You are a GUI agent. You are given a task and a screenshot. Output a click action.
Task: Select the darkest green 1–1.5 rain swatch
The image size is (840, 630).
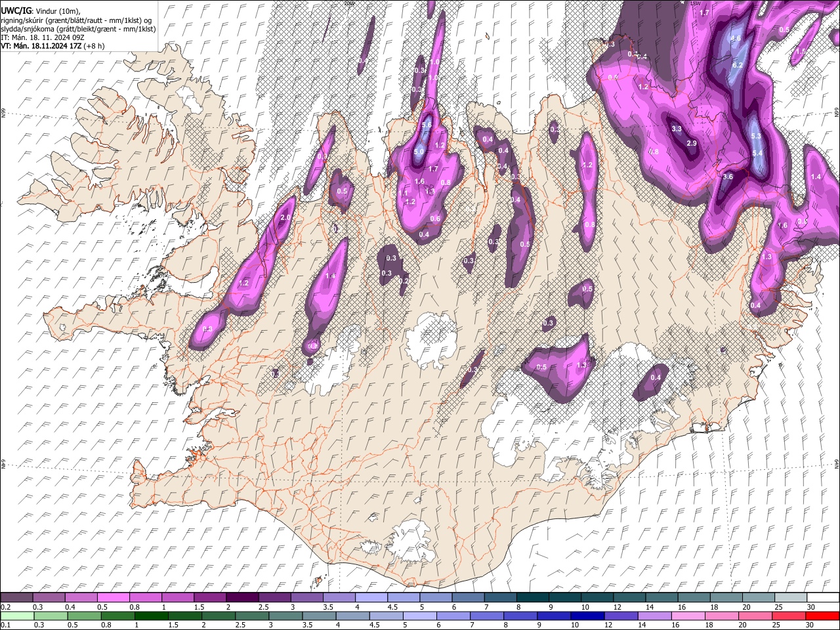152,616
